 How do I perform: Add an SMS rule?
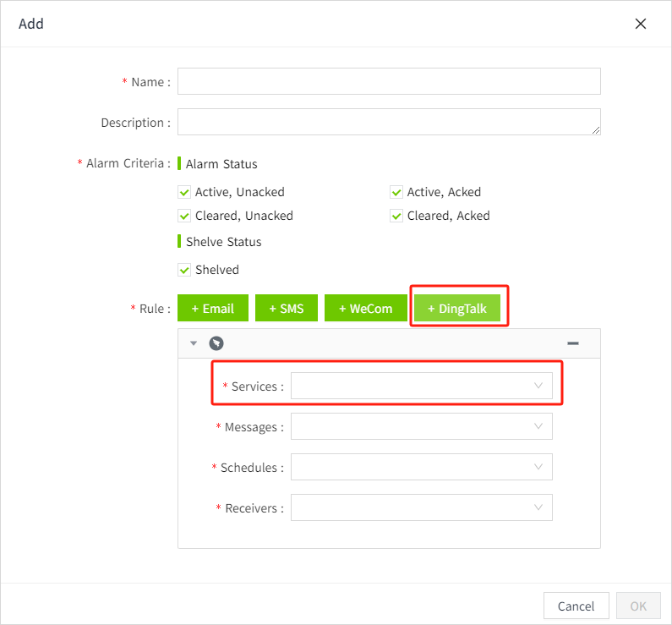(x=286, y=309)
